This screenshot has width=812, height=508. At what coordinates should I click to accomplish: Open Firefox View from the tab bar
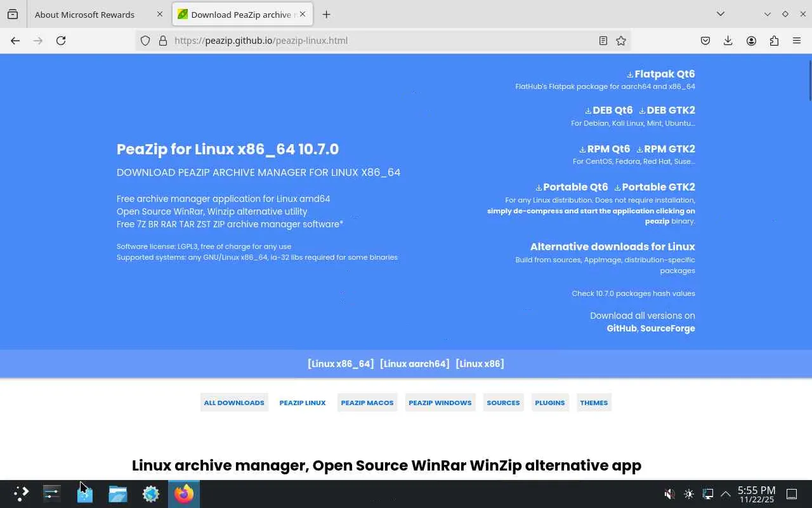(13, 14)
